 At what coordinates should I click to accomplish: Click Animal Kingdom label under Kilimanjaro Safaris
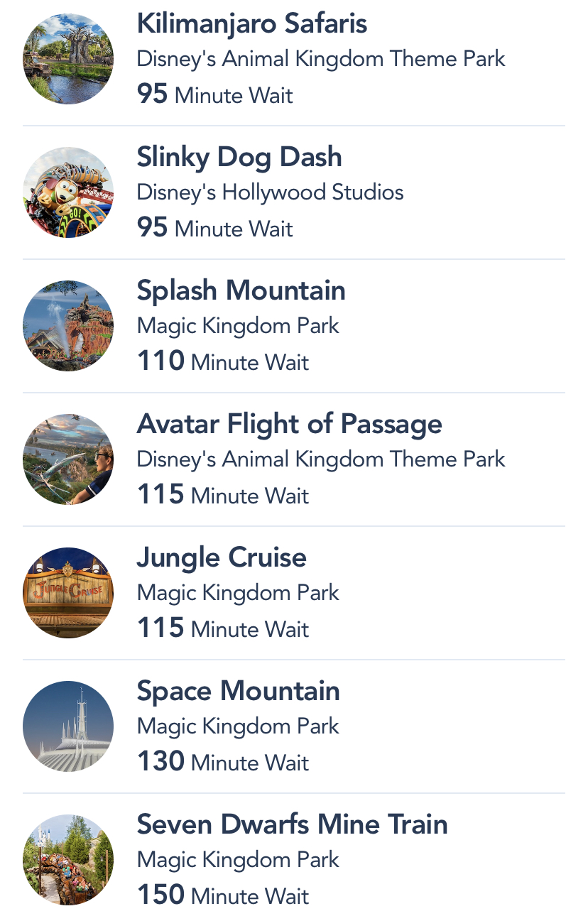[x=321, y=59]
